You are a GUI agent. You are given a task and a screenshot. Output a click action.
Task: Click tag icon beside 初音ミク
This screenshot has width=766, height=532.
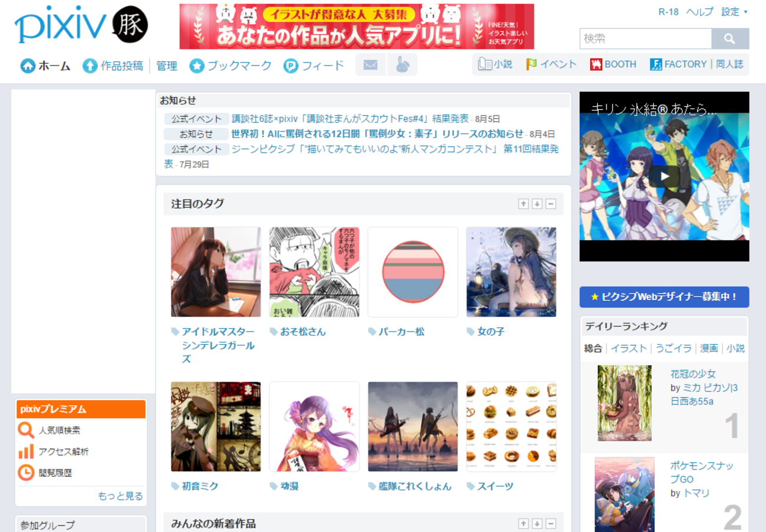[x=175, y=486]
